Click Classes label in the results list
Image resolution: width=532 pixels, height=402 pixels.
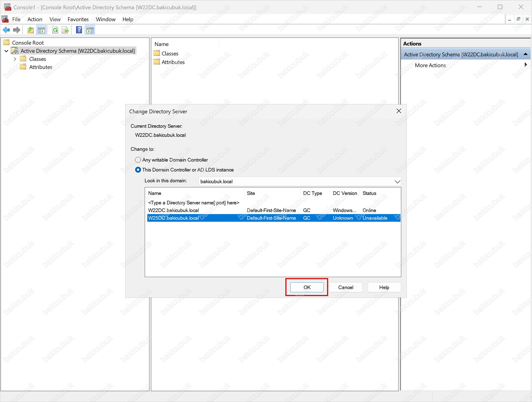point(170,53)
